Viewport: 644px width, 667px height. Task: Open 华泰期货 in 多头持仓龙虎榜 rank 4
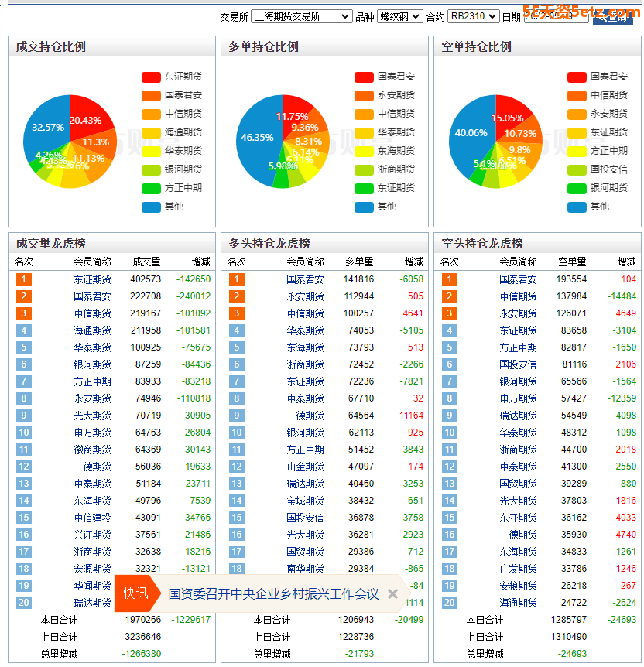pos(305,330)
